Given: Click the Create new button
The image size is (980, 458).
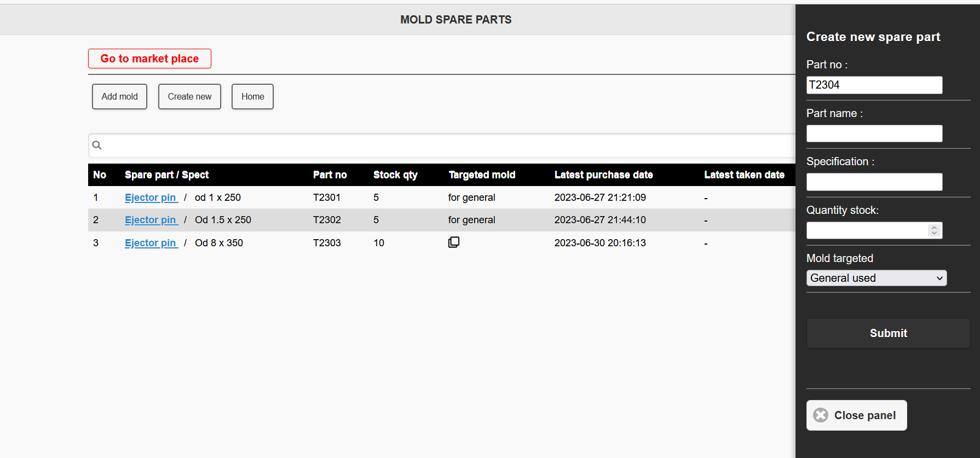Looking at the screenshot, I should 189,96.
